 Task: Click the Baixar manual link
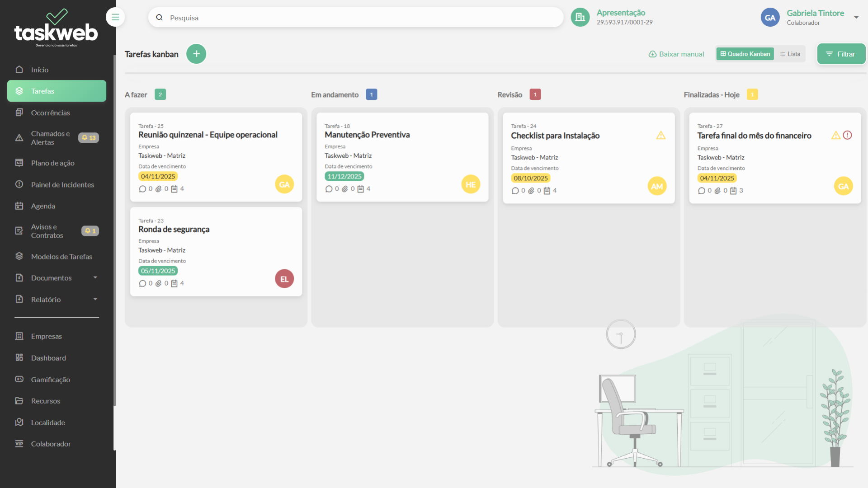[x=676, y=54]
